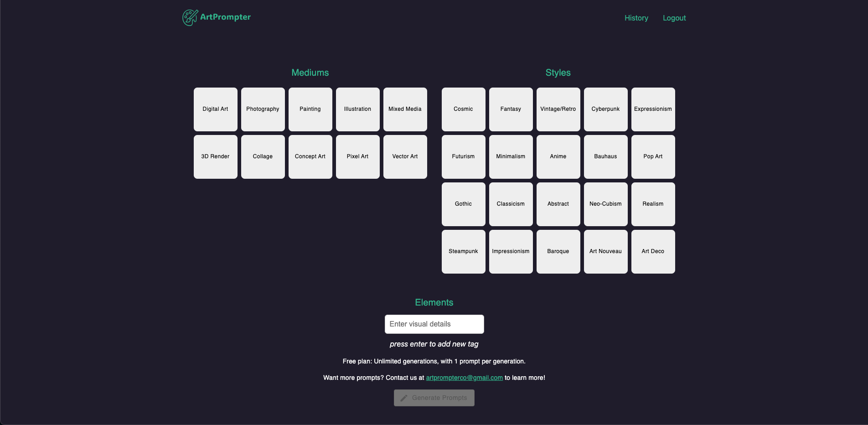The image size is (868, 425).
Task: Select the Steampunk style
Action: [464, 252]
